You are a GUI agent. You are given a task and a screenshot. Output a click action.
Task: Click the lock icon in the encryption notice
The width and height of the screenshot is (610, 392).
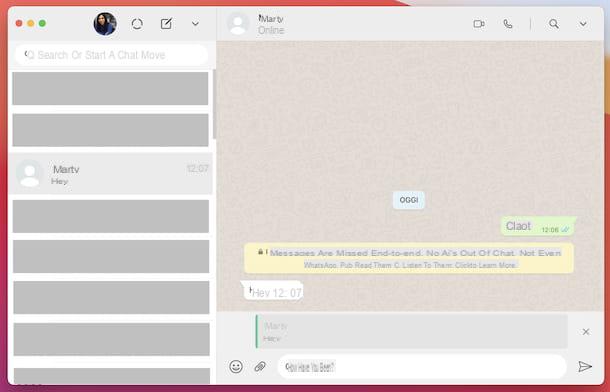tap(261, 252)
